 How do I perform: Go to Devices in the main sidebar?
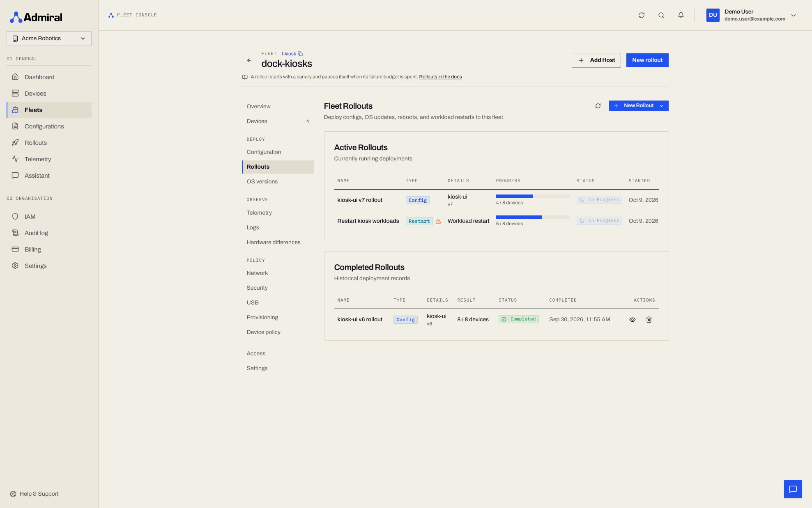(x=49, y=94)
